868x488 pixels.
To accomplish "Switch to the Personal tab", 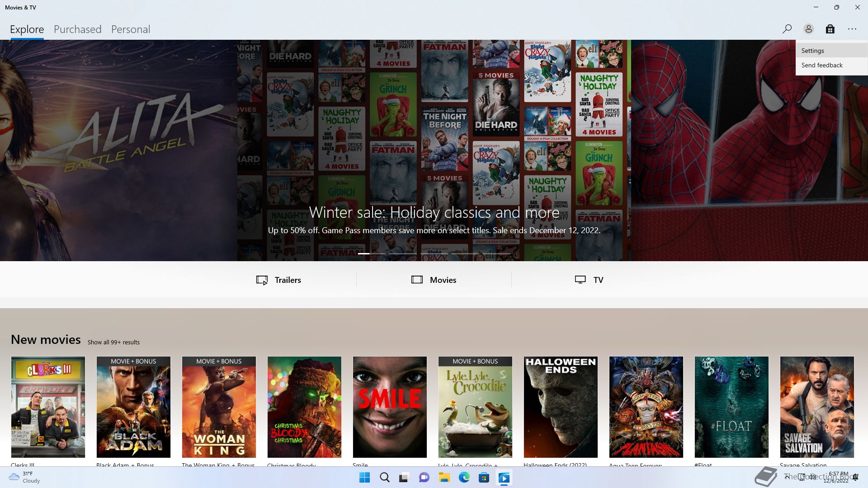I will (x=131, y=29).
